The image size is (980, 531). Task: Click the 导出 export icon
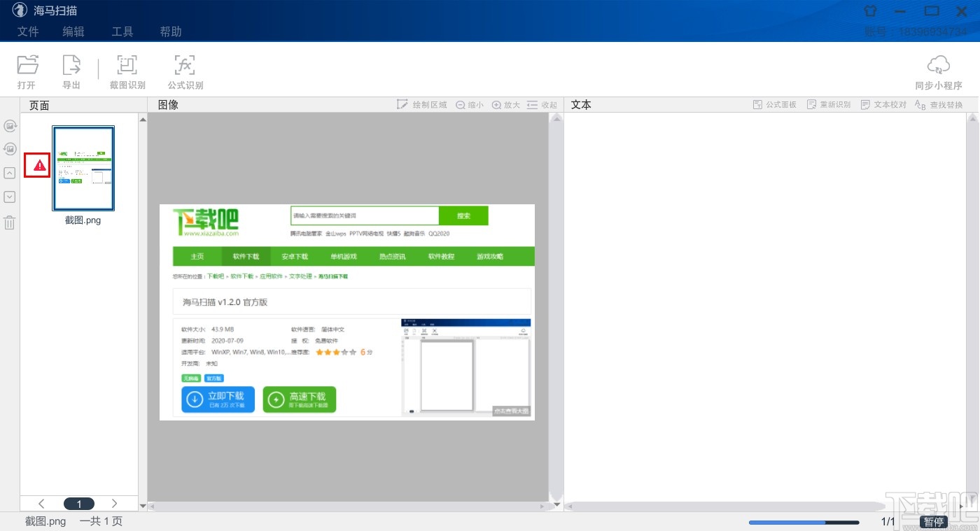point(71,65)
